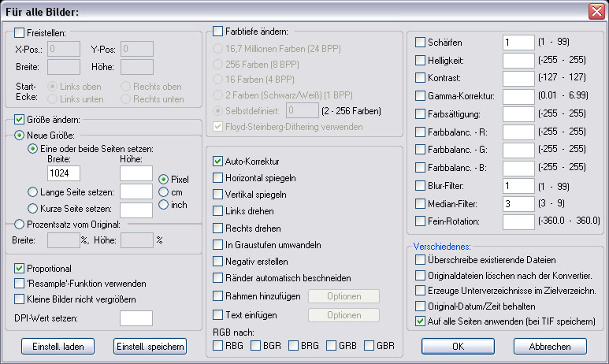Enable the Blur-Filter checkbox
The height and width of the screenshot is (364, 609).
pyautogui.click(x=420, y=186)
